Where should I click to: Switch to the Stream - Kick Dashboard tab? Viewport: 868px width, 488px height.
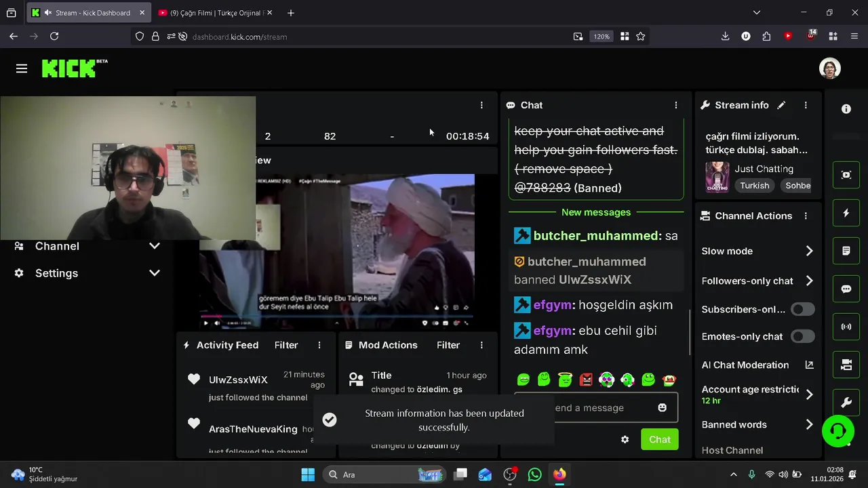pyautogui.click(x=88, y=12)
